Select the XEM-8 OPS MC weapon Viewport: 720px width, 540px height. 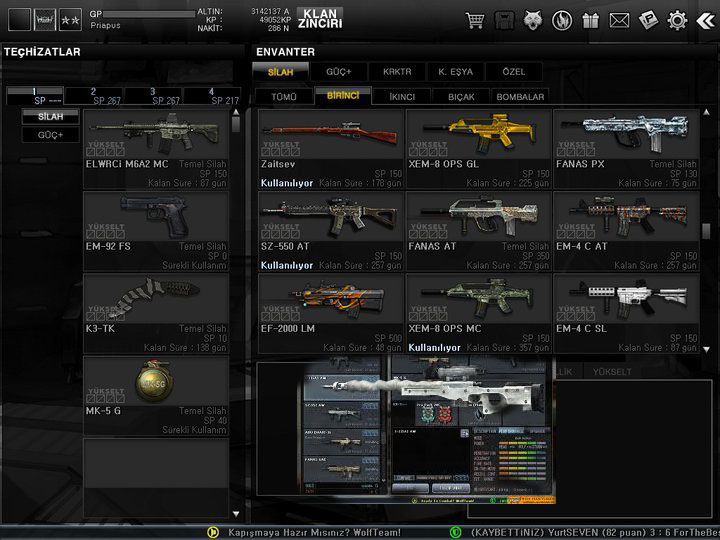479,313
